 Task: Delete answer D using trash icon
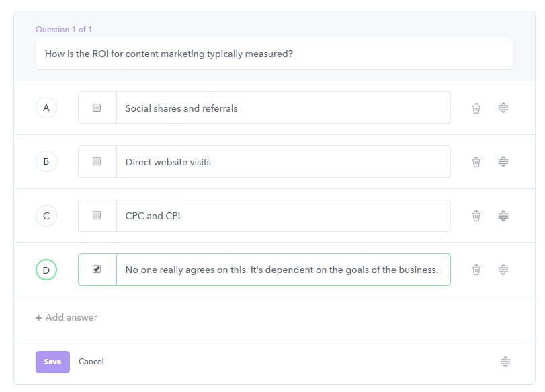(476, 270)
